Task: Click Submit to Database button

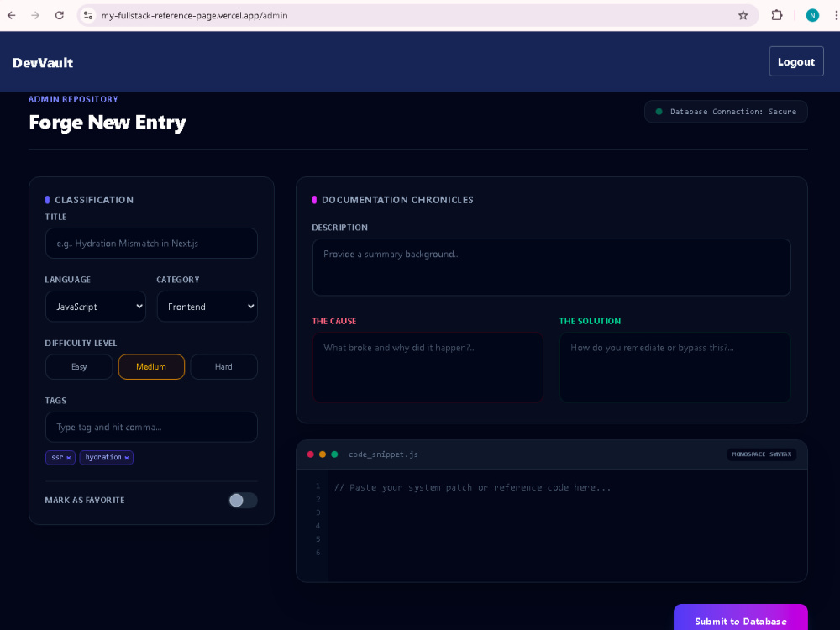Action: [x=740, y=619]
